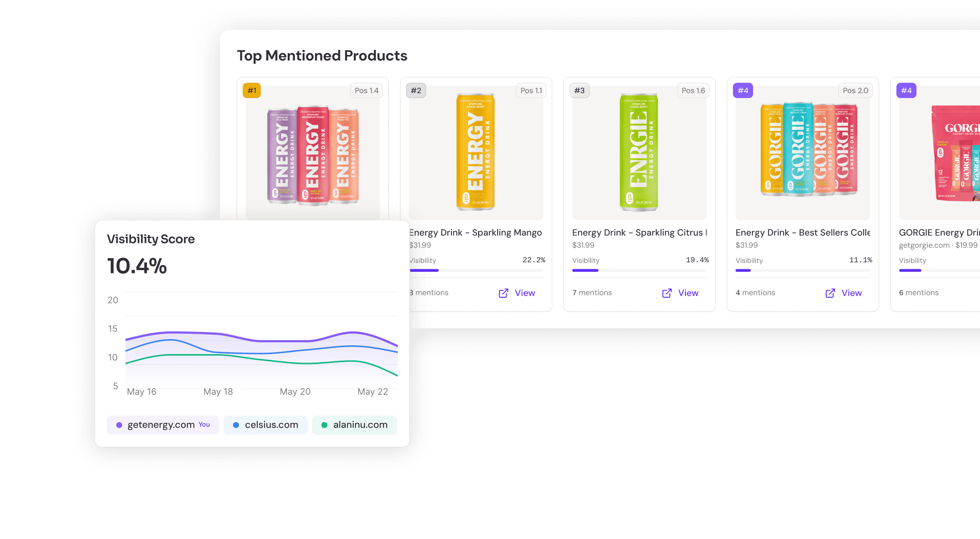Click the "6 mentions" count

[x=919, y=293]
